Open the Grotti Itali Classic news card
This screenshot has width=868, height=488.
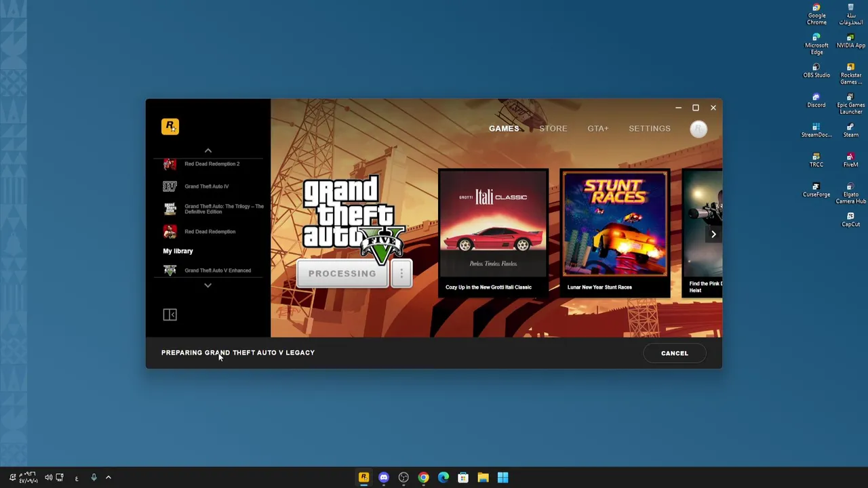click(493, 232)
